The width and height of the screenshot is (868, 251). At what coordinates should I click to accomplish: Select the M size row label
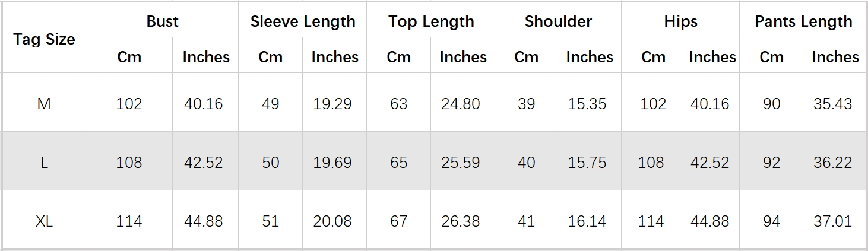[x=44, y=104]
